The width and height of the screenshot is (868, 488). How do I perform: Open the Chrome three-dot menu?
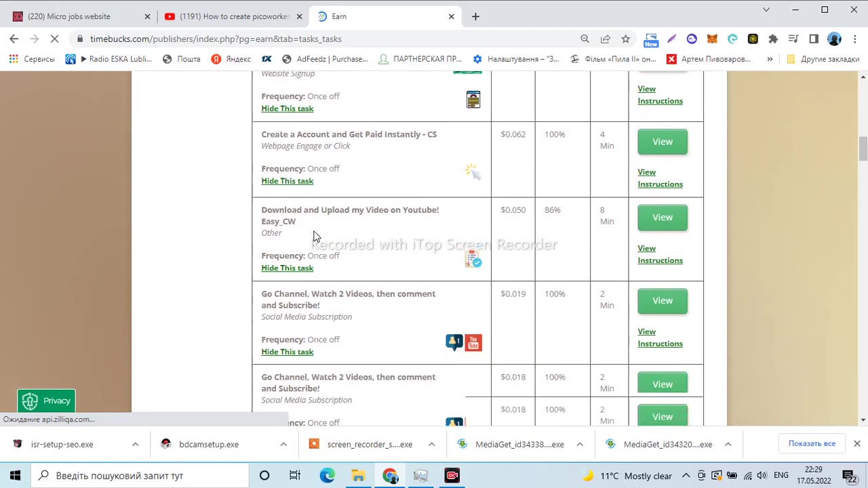[x=854, y=39]
